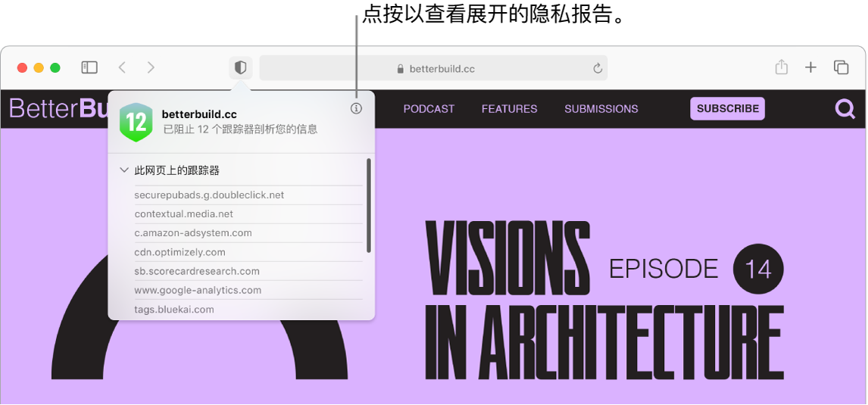Select cdn.optimizely.com tracker row

(248, 252)
